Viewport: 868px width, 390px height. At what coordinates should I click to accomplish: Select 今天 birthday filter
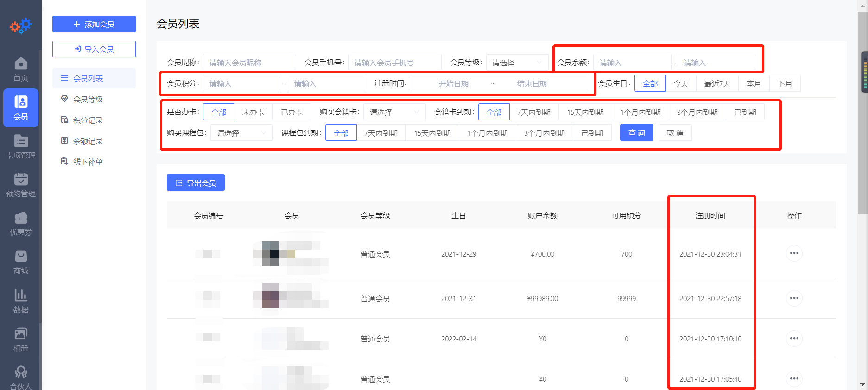tap(681, 83)
